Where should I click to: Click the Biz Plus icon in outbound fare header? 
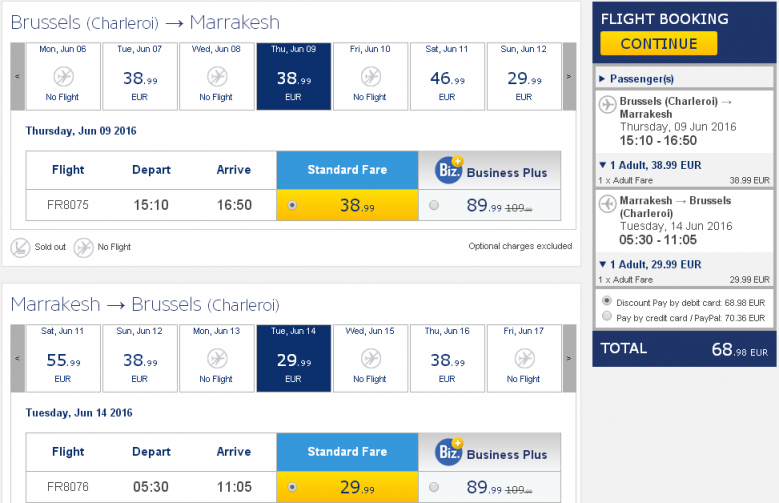coord(449,170)
